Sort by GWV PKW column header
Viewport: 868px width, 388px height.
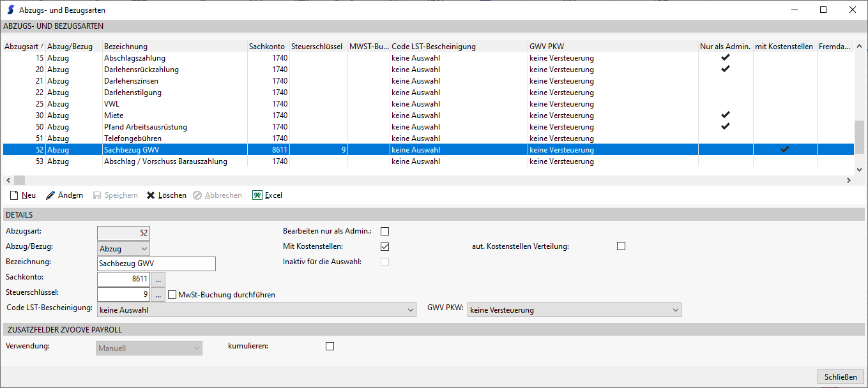pyautogui.click(x=613, y=47)
